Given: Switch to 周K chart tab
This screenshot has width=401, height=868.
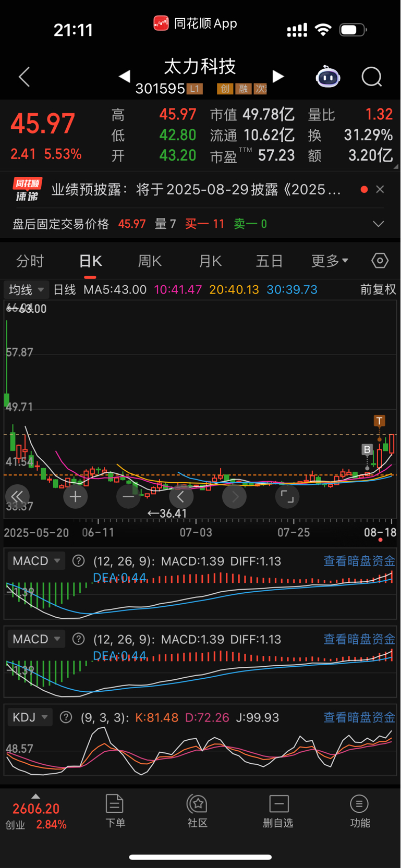Looking at the screenshot, I should [150, 261].
